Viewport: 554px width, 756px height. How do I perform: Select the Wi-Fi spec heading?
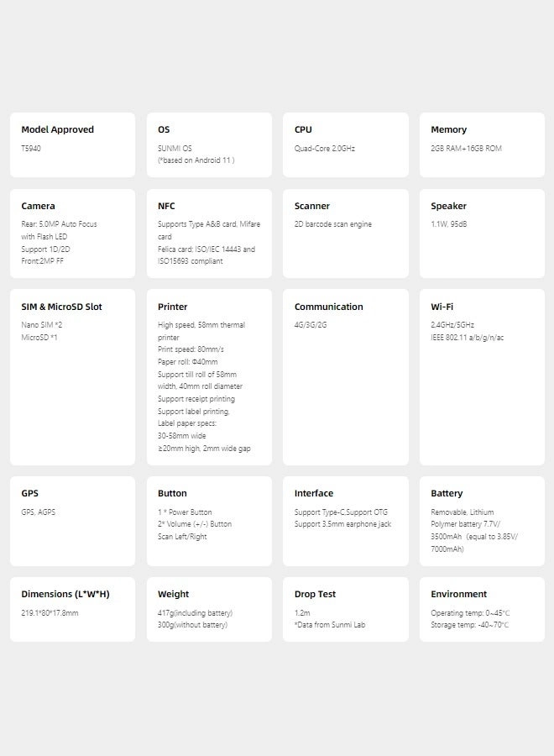pyautogui.click(x=442, y=307)
